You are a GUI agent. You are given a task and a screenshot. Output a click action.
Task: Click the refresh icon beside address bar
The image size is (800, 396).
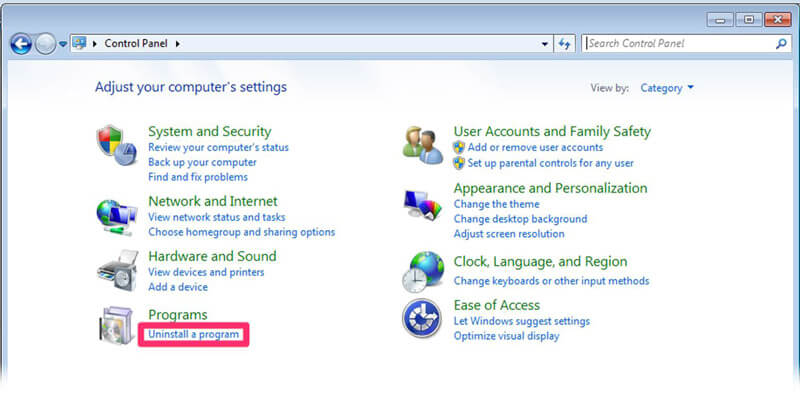[x=564, y=44]
